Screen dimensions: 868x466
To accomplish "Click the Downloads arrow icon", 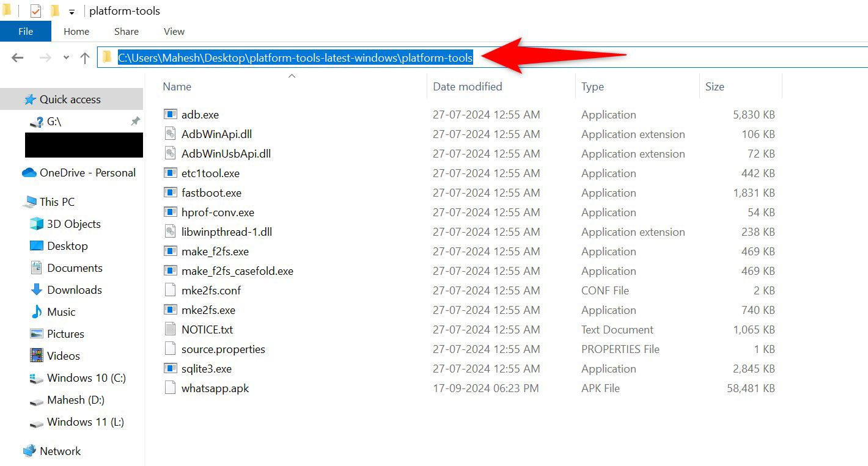I will [x=37, y=290].
